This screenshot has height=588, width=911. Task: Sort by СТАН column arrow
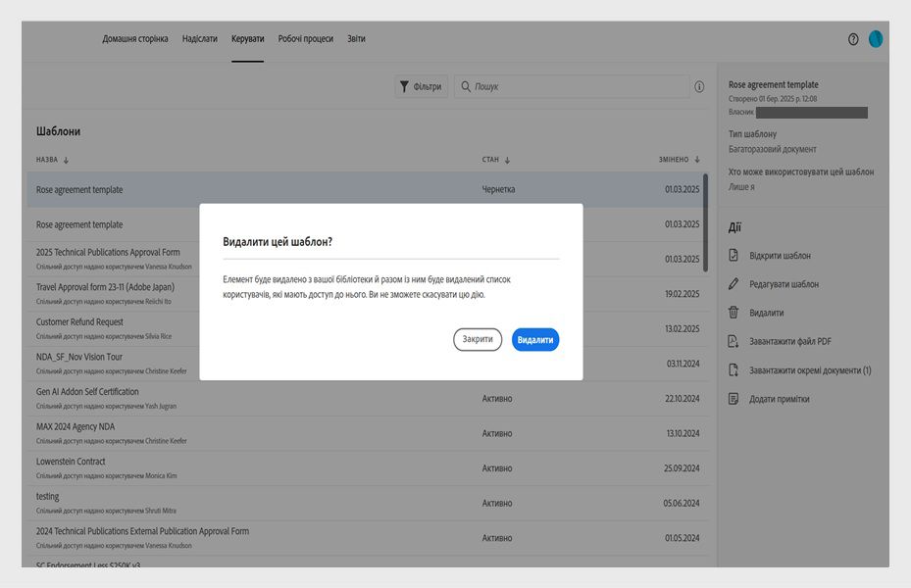point(507,160)
